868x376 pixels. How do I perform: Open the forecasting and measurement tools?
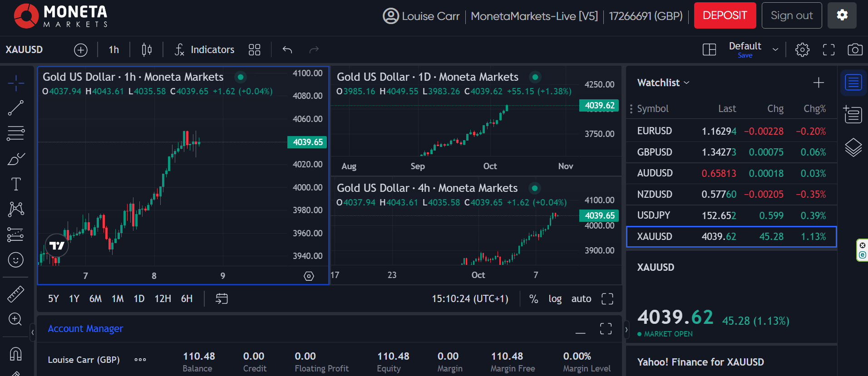pyautogui.click(x=16, y=234)
